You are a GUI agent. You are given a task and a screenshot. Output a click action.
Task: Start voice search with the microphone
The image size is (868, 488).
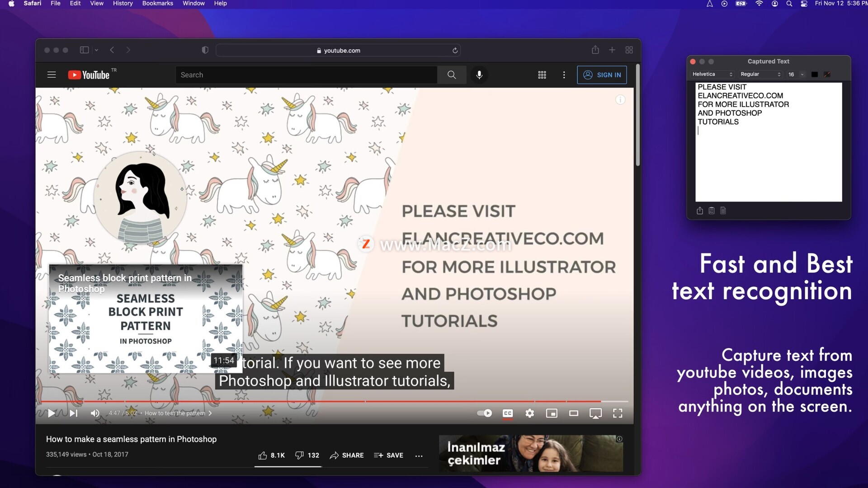[479, 75]
